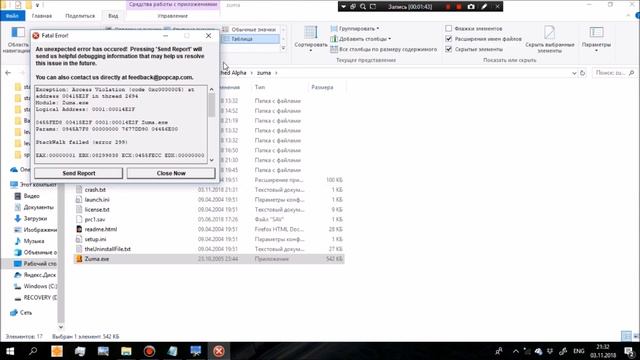Screen dimensions: 640x360
Task: Sort by the Тип column header
Action: (x=260, y=87)
